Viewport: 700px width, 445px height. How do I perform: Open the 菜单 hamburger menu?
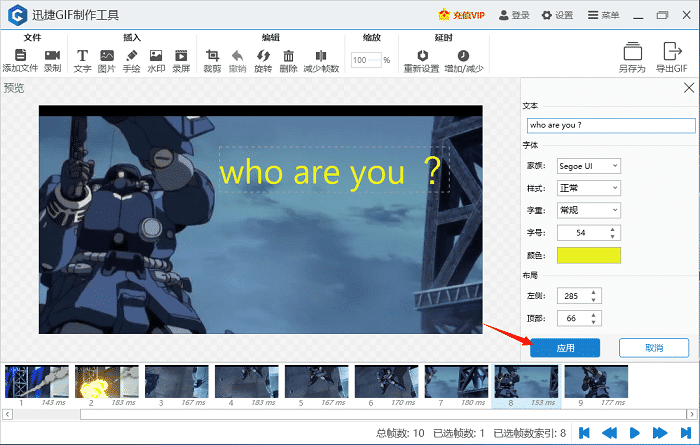point(603,15)
